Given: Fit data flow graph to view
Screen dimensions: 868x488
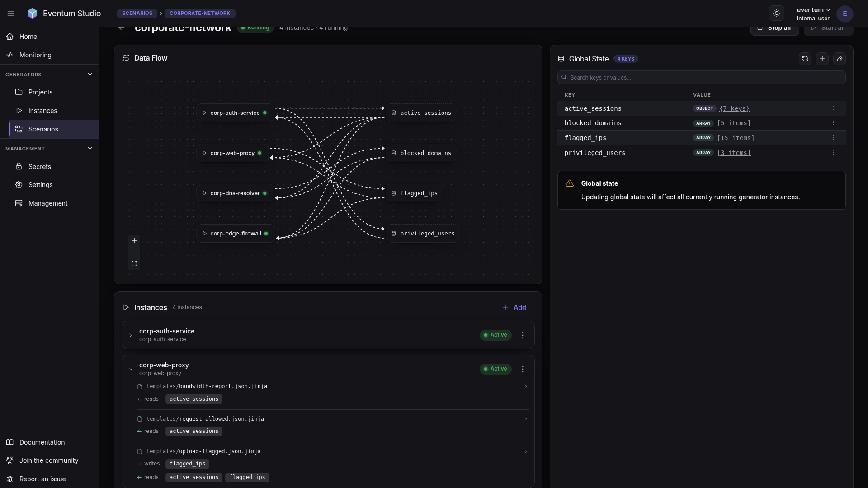Looking at the screenshot, I should point(134,264).
